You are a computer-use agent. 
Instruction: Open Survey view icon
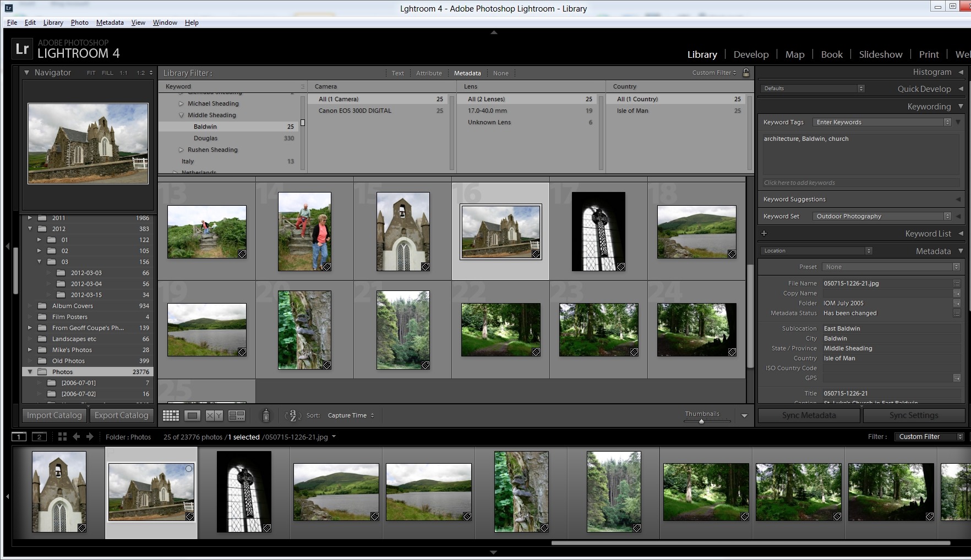tap(237, 416)
